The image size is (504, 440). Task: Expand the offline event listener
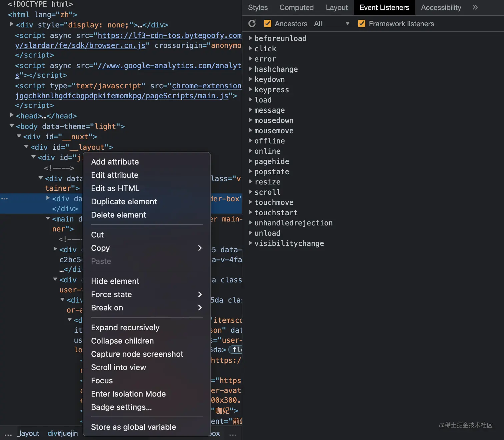pyautogui.click(x=251, y=141)
